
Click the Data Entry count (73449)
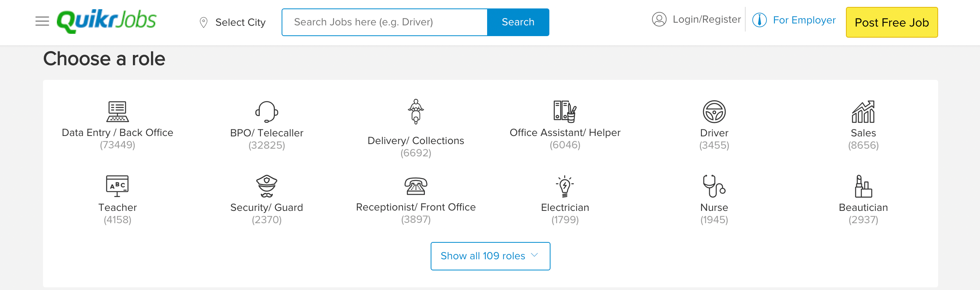pyautogui.click(x=118, y=145)
